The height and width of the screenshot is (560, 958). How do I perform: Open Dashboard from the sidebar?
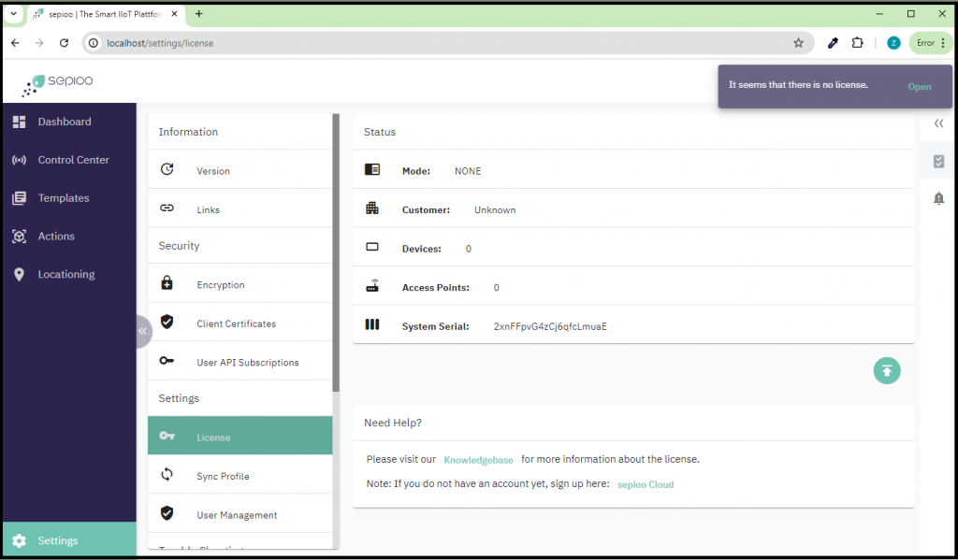(x=64, y=122)
